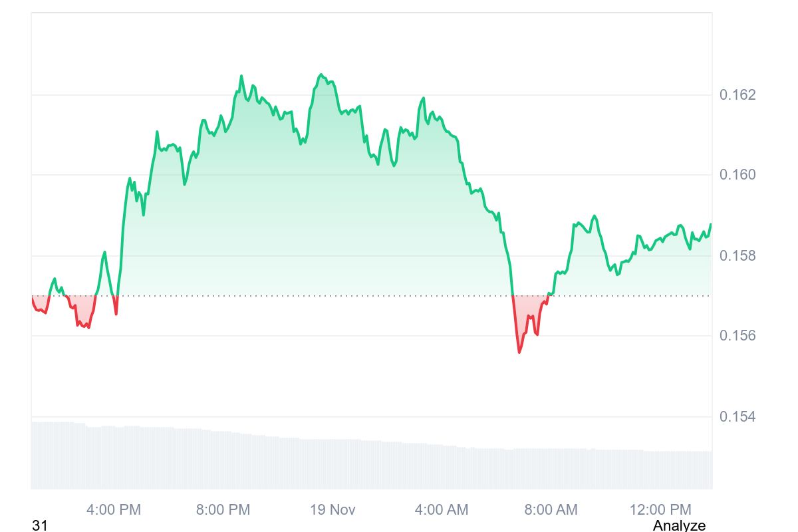The width and height of the screenshot is (798, 532).
Task: Click the 0.154 price axis label
Action: tap(737, 417)
